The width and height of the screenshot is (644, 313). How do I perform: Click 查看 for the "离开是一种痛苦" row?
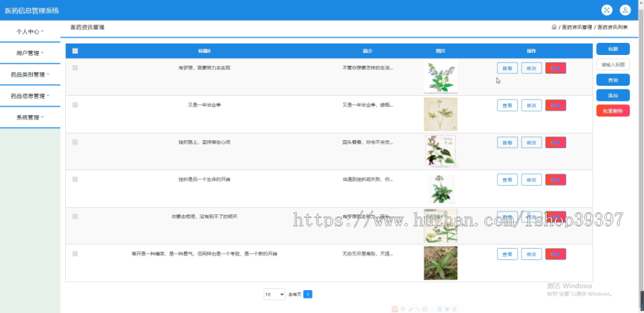507,254
